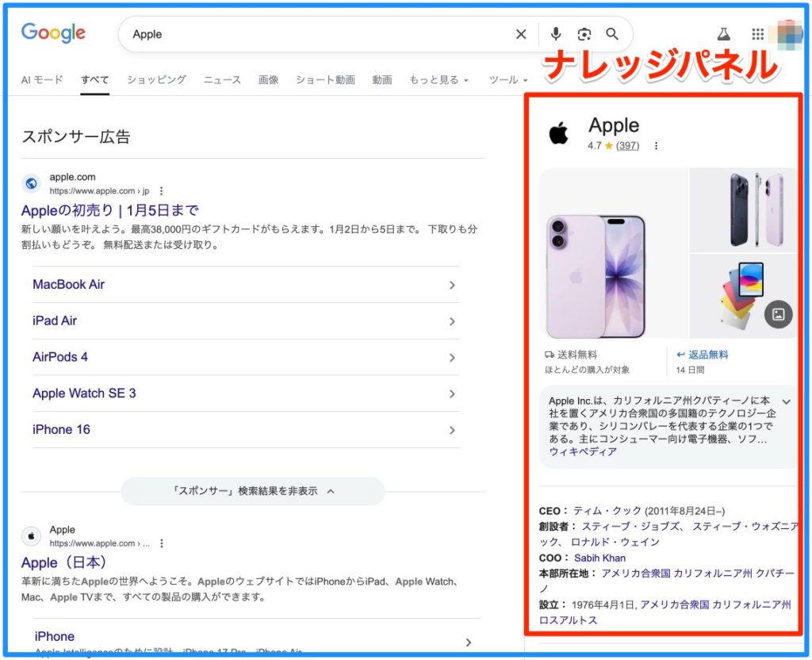Click the magnifying glass search icon
Viewport: 812px width, 660px height.
click(x=612, y=34)
